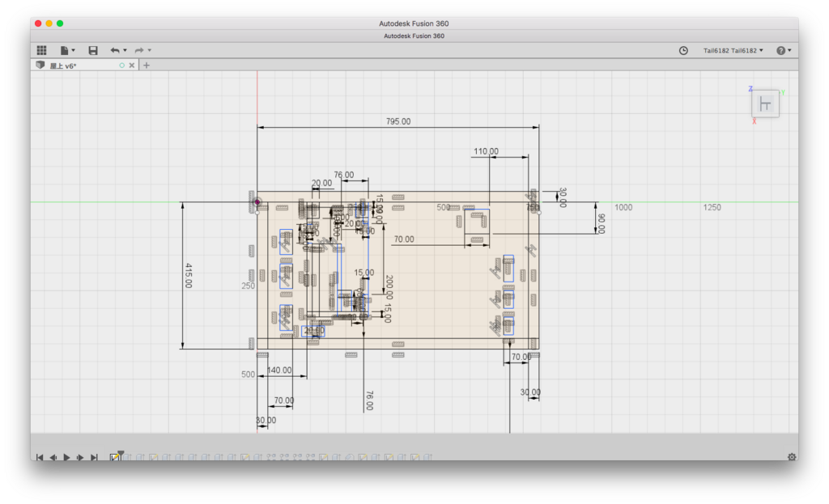The image size is (829, 504).
Task: Click the 1250 axis grid label
Action: pyautogui.click(x=712, y=208)
